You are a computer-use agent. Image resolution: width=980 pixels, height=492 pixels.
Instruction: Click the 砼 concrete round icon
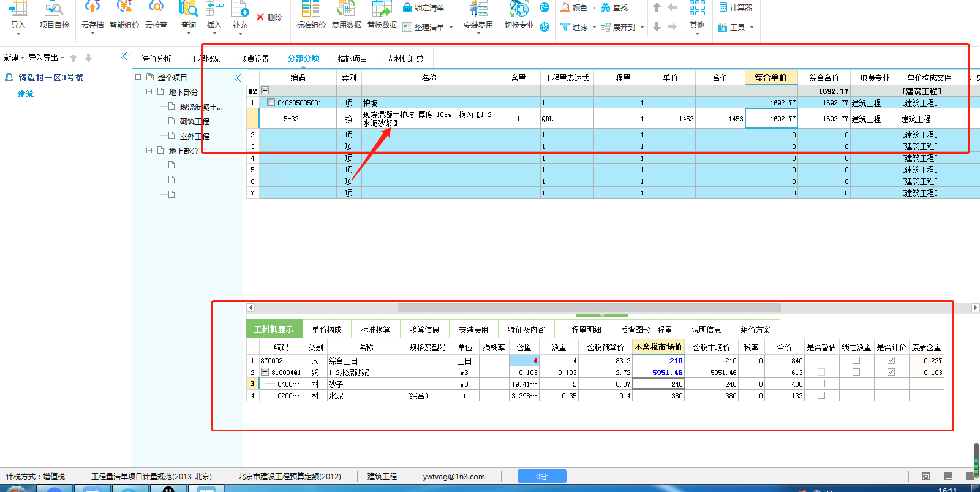click(x=545, y=7)
